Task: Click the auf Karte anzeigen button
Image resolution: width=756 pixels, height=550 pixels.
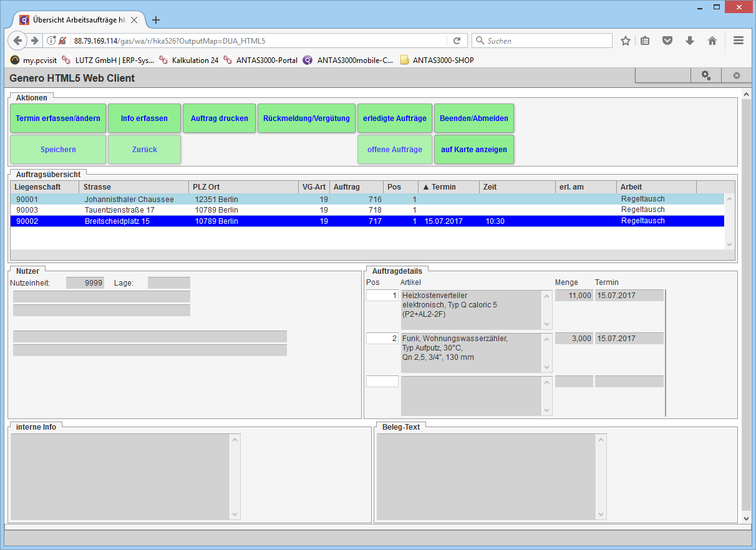Action: (474, 150)
